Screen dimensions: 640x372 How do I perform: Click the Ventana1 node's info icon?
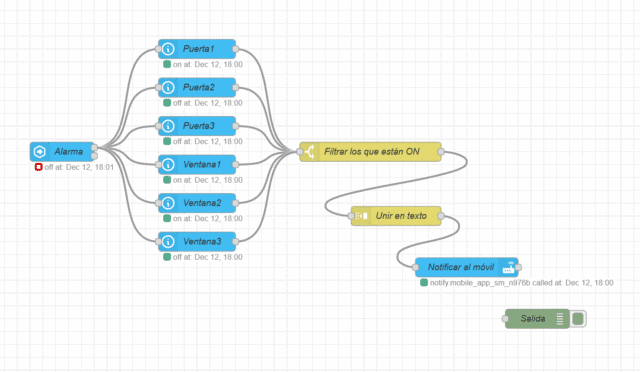click(168, 165)
